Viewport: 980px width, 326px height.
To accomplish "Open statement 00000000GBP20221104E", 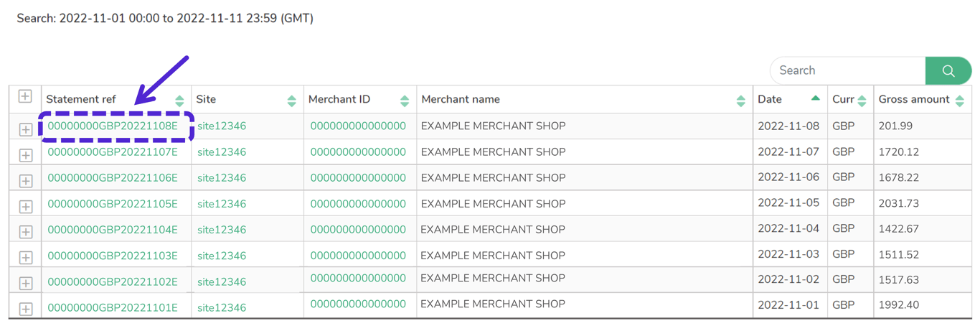I will (x=113, y=230).
